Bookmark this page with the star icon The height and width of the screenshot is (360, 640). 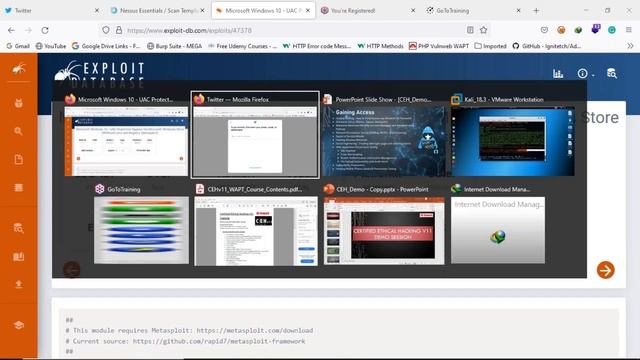point(484,30)
